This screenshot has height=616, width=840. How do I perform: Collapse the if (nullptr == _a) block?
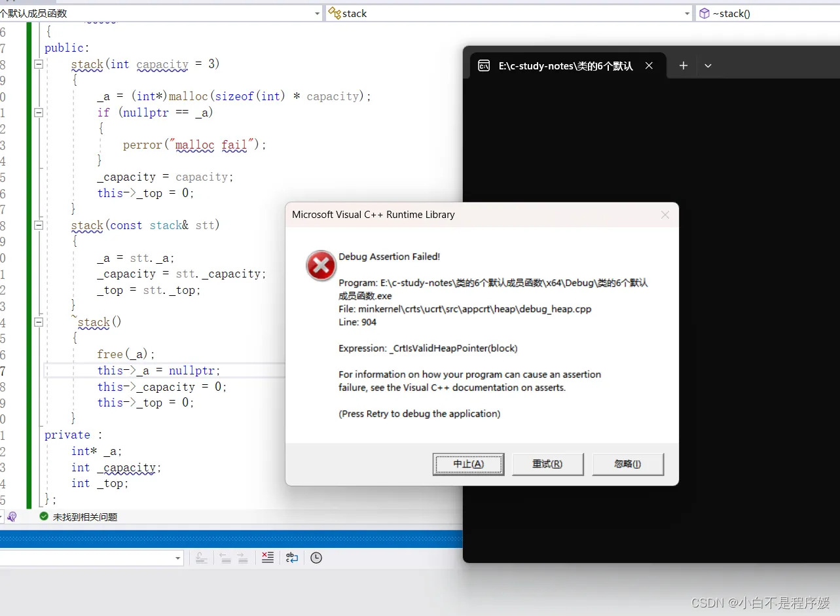pyautogui.click(x=39, y=113)
